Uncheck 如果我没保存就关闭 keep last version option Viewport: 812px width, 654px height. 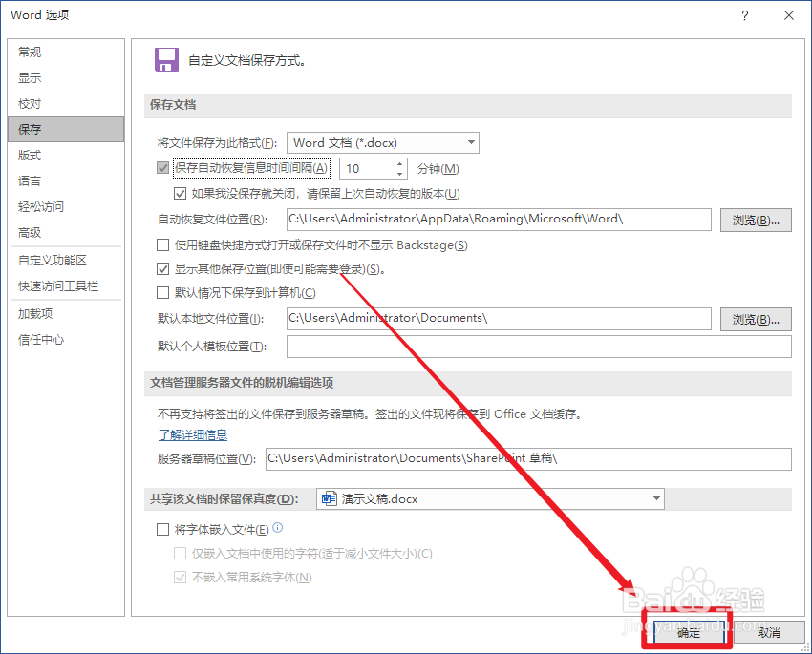pyautogui.click(x=180, y=194)
